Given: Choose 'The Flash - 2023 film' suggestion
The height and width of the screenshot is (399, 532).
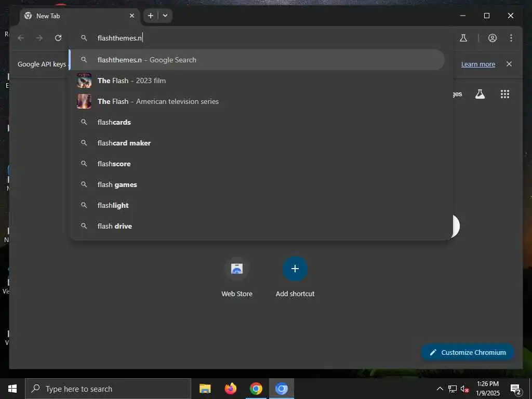Looking at the screenshot, I should point(257,81).
